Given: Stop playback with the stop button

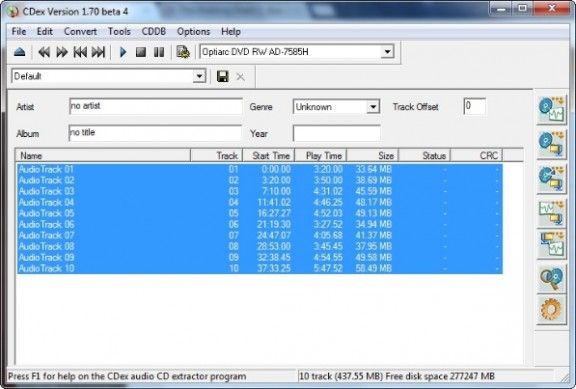Looking at the screenshot, I should [141, 52].
